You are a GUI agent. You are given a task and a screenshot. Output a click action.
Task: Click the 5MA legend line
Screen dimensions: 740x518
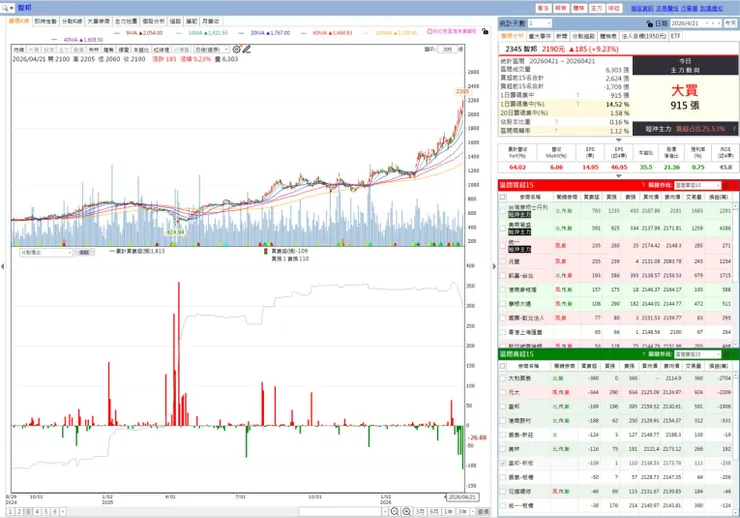click(138, 33)
